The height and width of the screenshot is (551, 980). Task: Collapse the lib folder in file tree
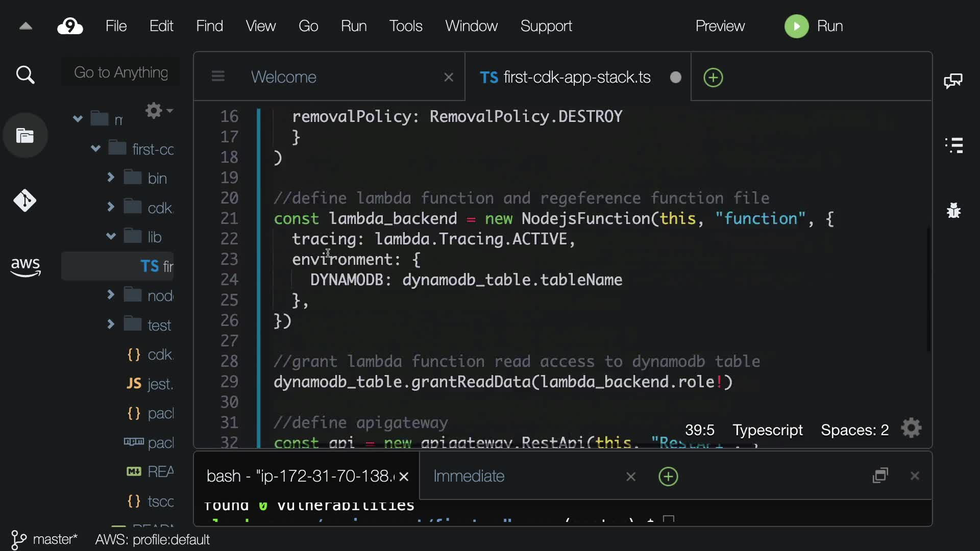click(x=111, y=236)
